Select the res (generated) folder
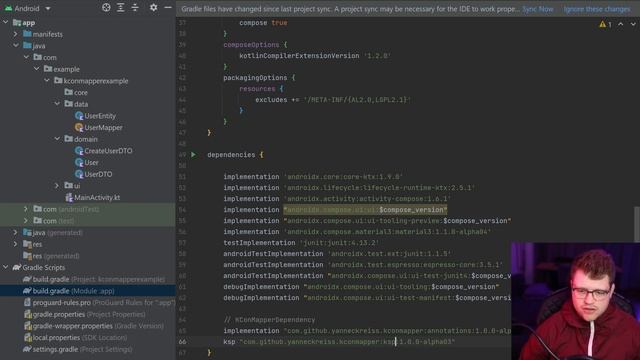 [51, 256]
